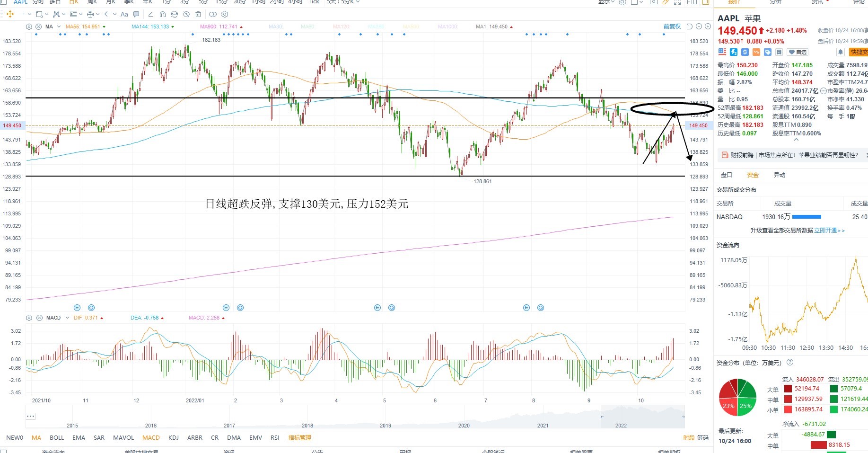Image resolution: width=868 pixels, height=453 pixels.
Task: Expand the line tool dropdown arrow
Action: (x=29, y=14)
